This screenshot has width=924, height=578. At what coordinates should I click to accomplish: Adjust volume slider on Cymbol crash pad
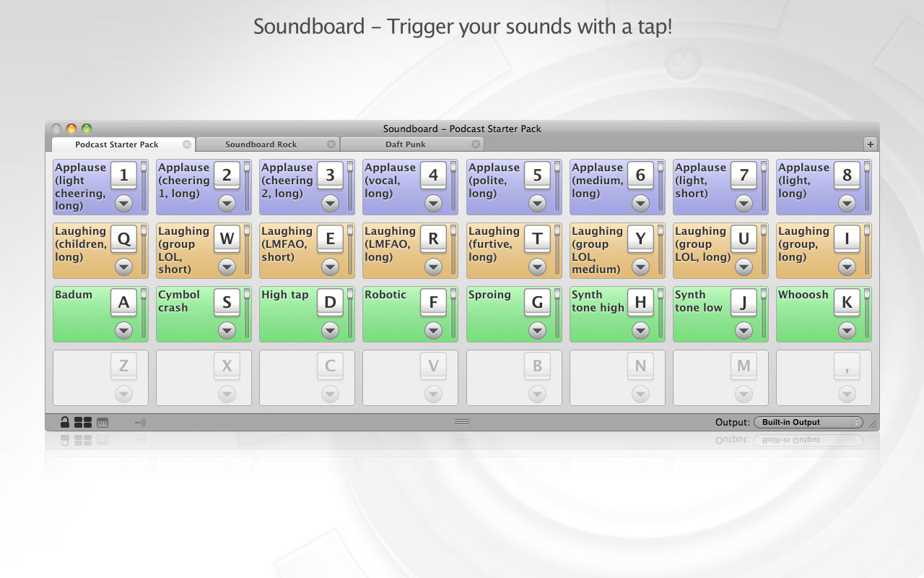tap(247, 314)
